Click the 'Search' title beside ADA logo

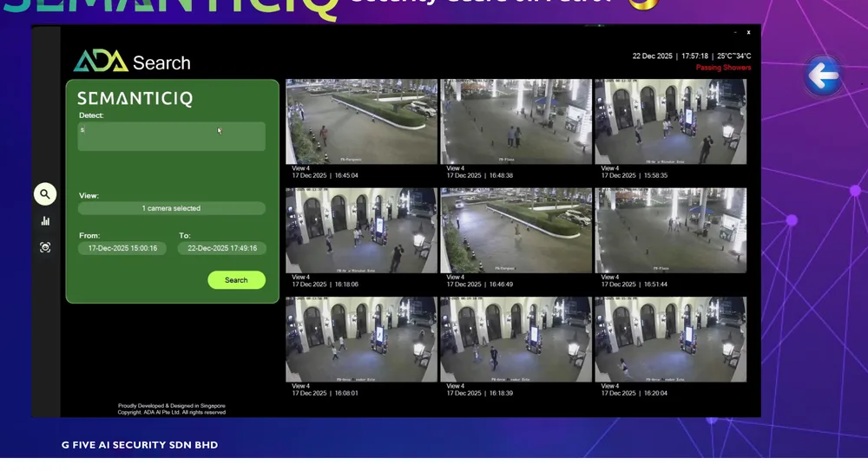(x=161, y=63)
